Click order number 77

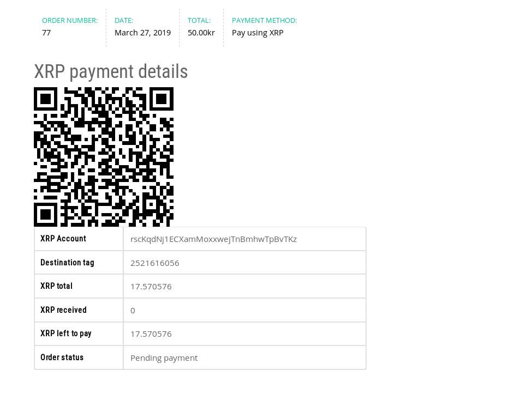(46, 33)
